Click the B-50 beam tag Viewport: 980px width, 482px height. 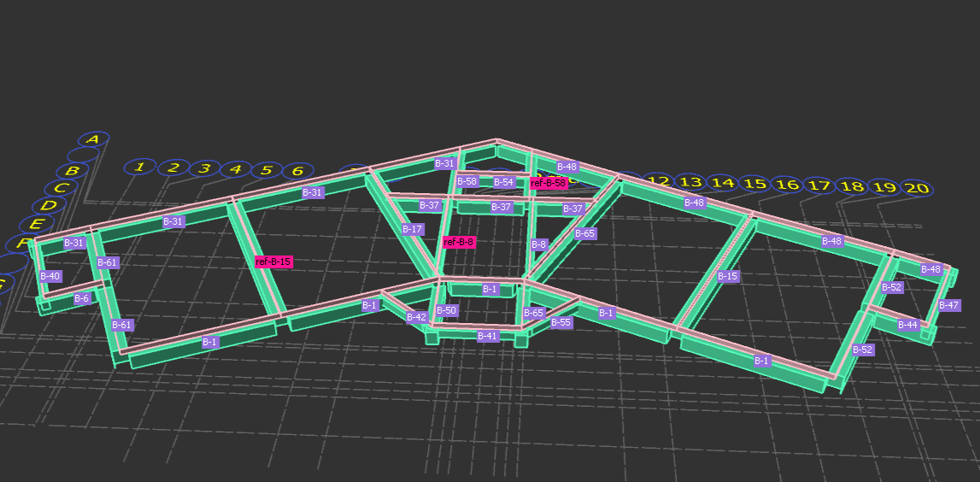[x=447, y=310]
